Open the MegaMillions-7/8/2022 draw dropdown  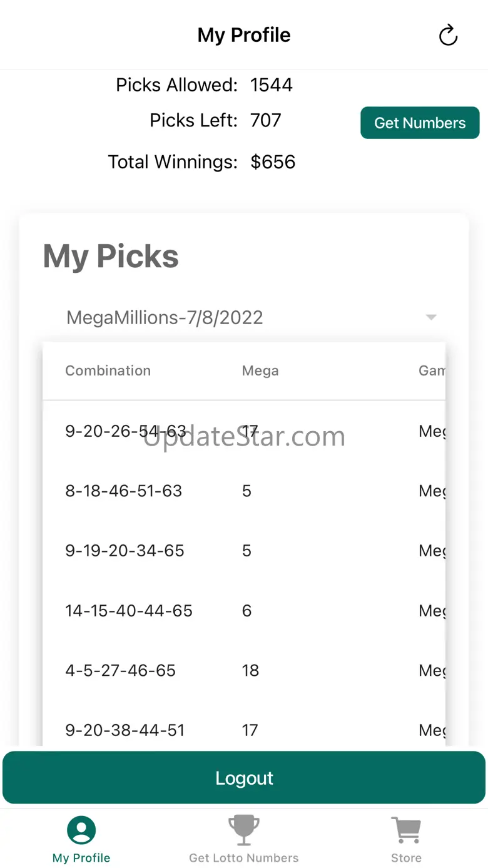point(165,317)
